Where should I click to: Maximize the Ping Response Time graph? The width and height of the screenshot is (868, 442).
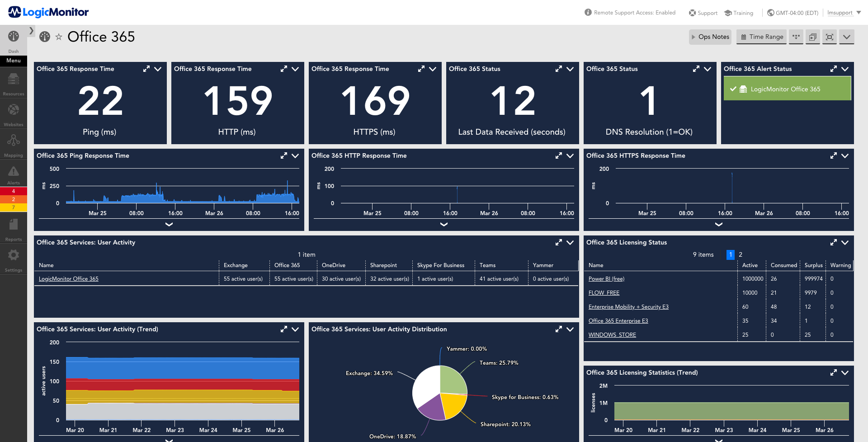tap(284, 155)
